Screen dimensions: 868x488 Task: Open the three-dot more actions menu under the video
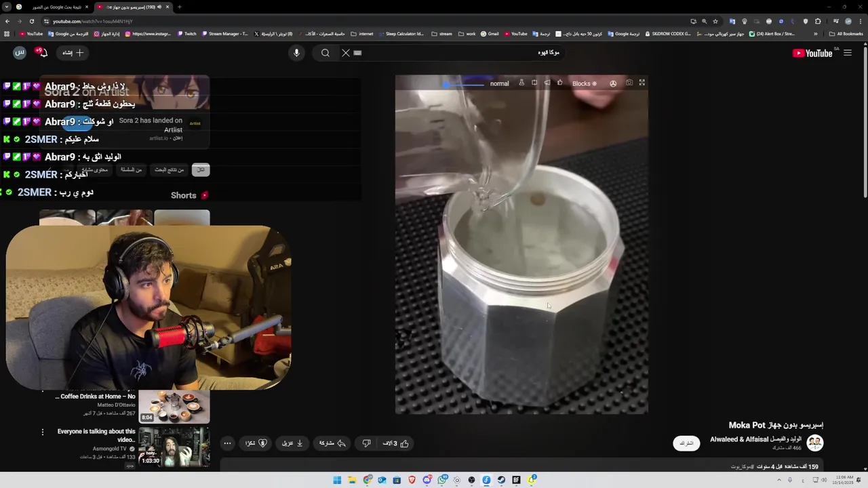click(x=228, y=443)
